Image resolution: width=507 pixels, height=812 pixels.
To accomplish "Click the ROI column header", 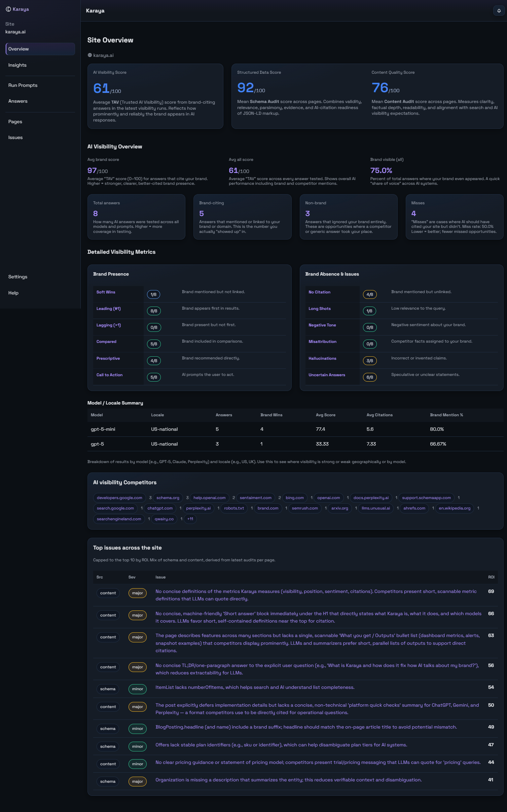I will click(491, 577).
